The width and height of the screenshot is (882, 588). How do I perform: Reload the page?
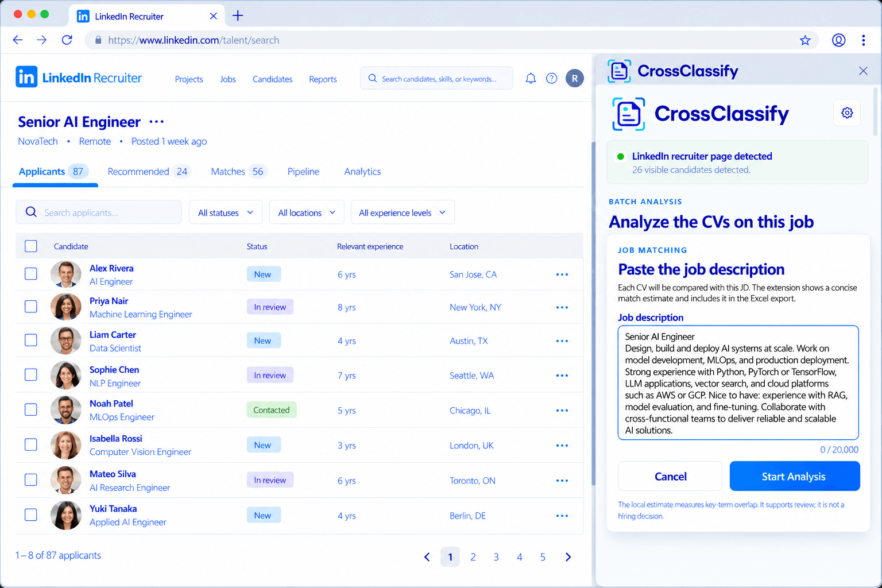click(67, 40)
